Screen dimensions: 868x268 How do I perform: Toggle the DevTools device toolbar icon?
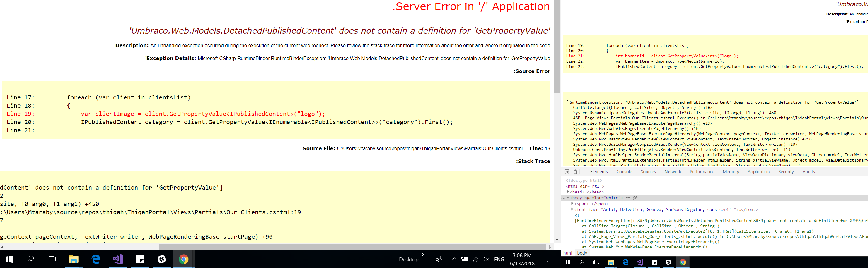point(577,172)
